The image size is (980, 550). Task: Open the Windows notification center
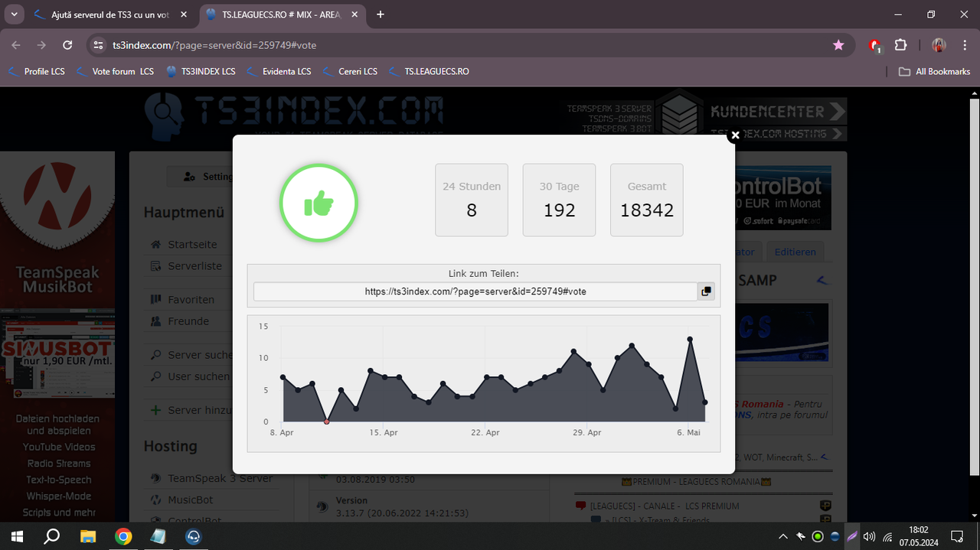(956, 536)
